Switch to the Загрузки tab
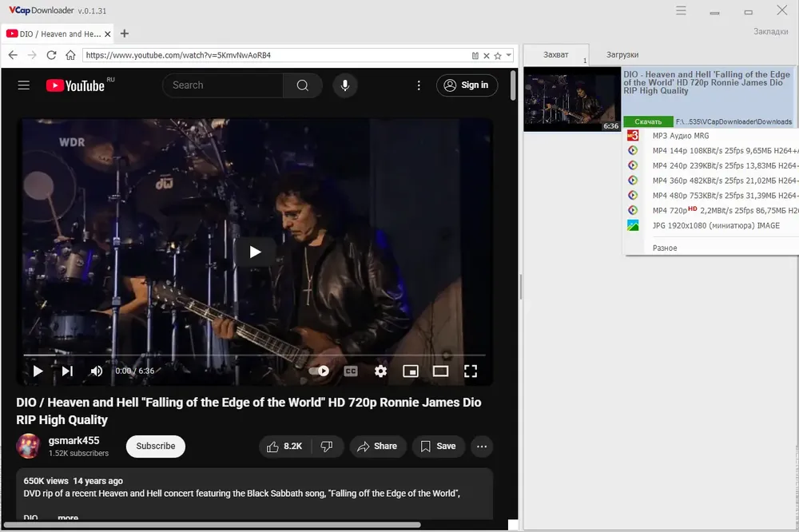Image resolution: width=799 pixels, height=532 pixels. tap(622, 54)
